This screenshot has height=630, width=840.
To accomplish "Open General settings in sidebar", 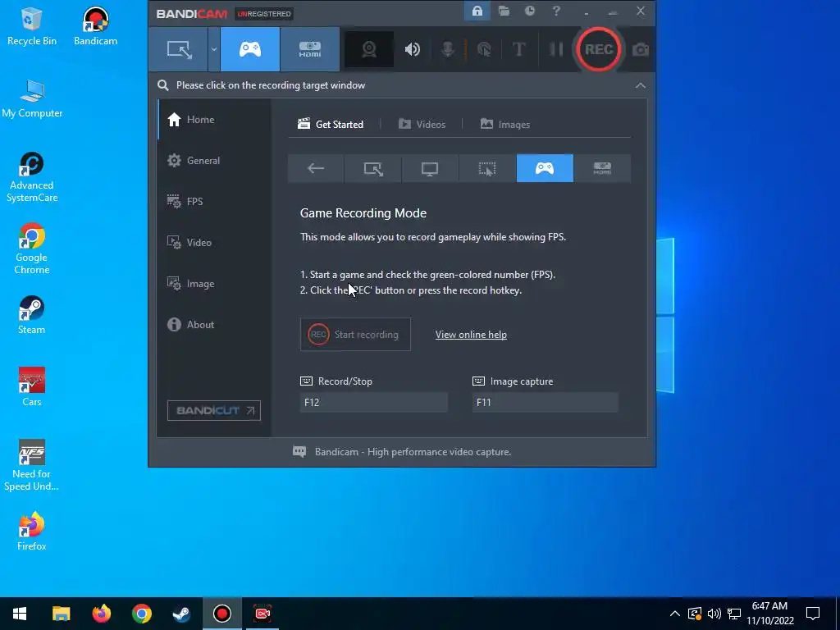I will [x=214, y=160].
